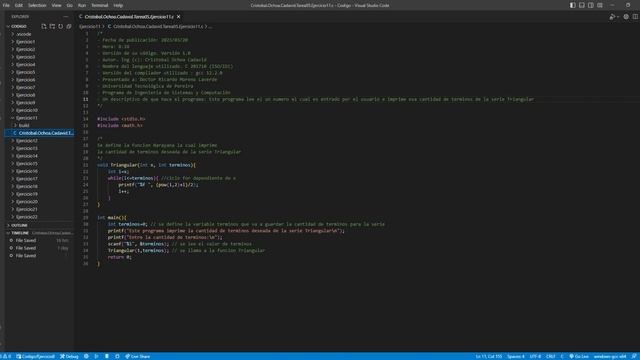Expand the Ejercicio5 folder
Image resolution: width=640 pixels, height=360 pixels.
[x=40, y=72]
